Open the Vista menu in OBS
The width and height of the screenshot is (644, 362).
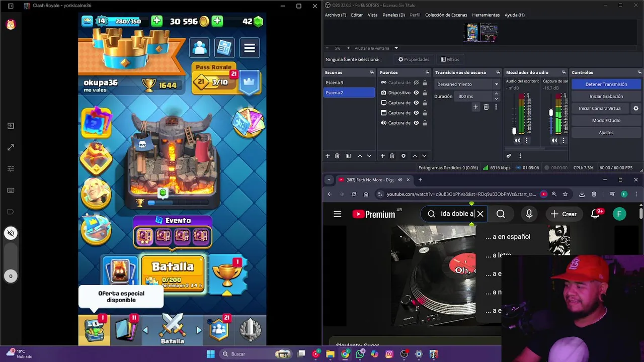click(x=372, y=15)
